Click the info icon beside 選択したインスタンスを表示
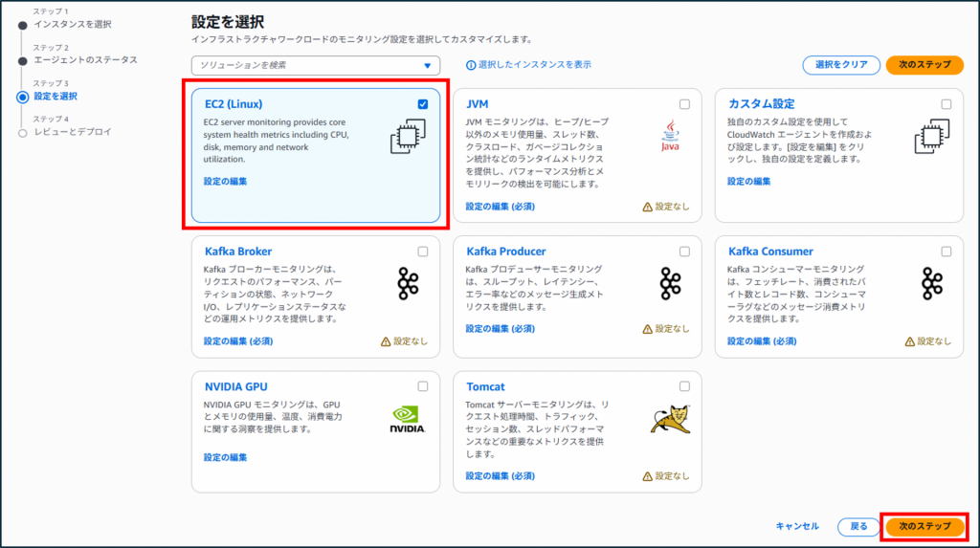Viewport: 980px width, 548px height. point(470,65)
